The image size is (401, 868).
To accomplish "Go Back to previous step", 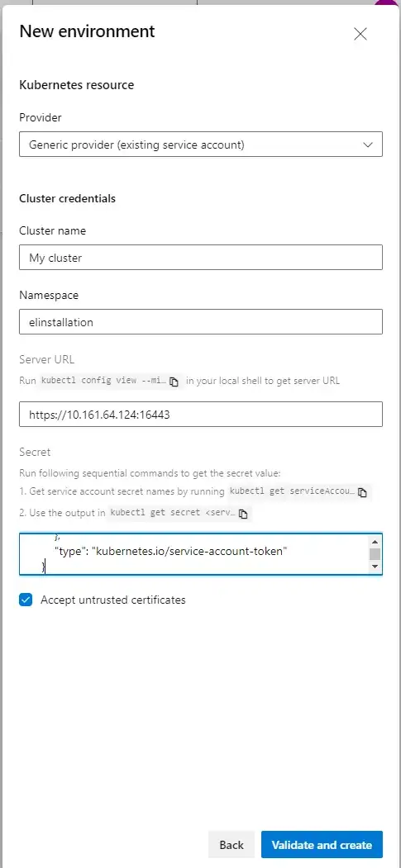I will [x=231, y=845].
